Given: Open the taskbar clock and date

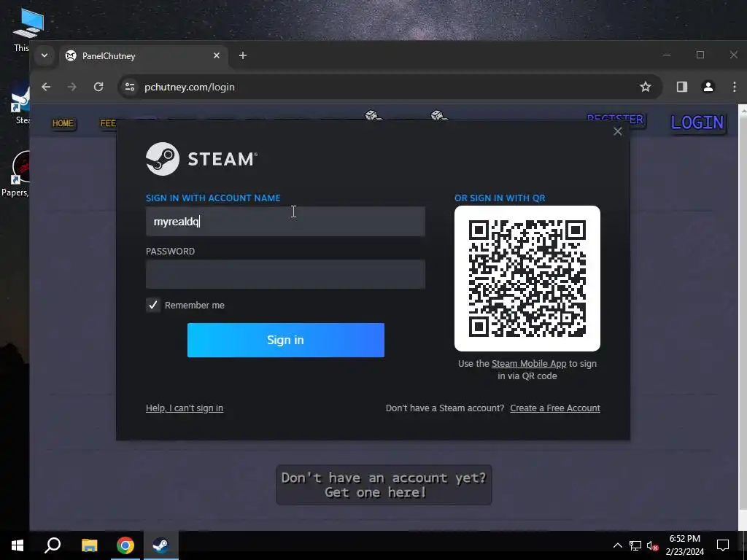Looking at the screenshot, I should 684,545.
